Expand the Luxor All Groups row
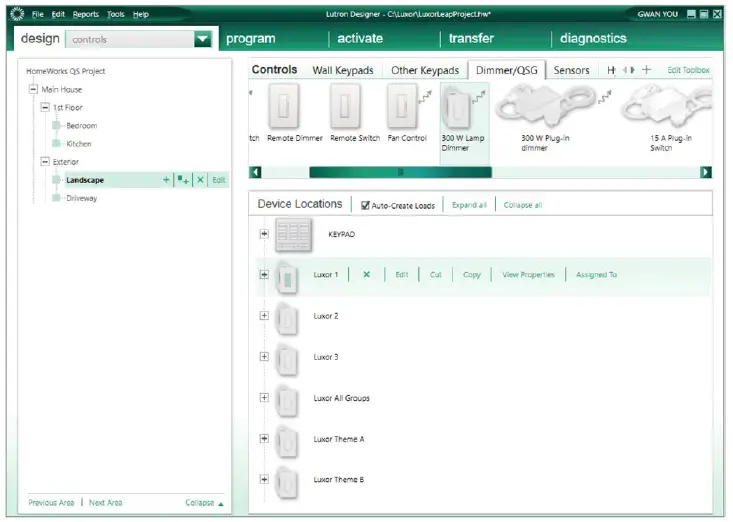The height and width of the screenshot is (522, 733). [264, 397]
